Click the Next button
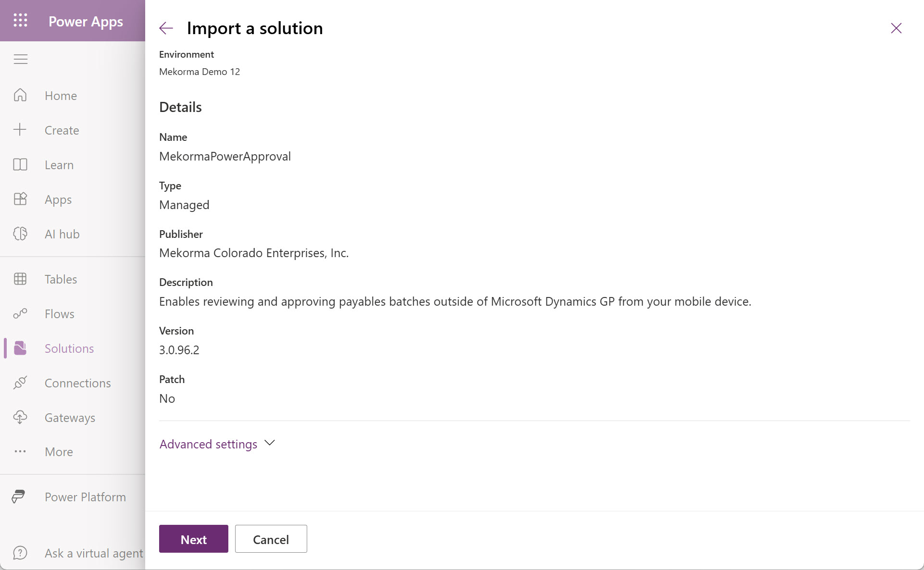Viewport: 924px width, 570px height. tap(193, 539)
